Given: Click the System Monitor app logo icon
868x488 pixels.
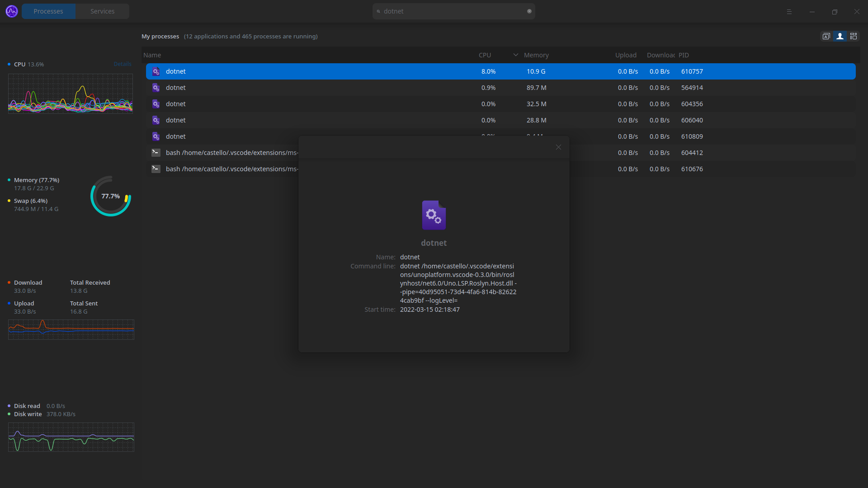Looking at the screenshot, I should pos(12,11).
